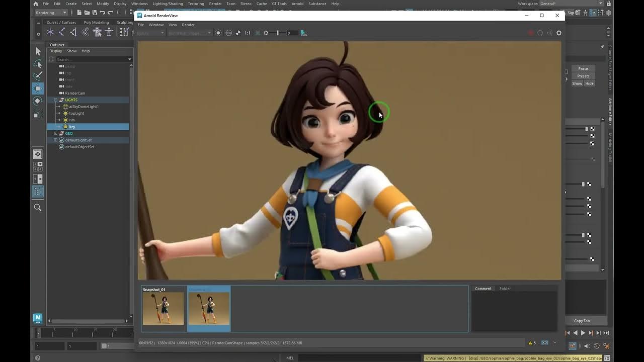The height and width of the screenshot is (362, 644).
Task: Click the four-pane layout icon in left sidebar
Action: click(38, 166)
